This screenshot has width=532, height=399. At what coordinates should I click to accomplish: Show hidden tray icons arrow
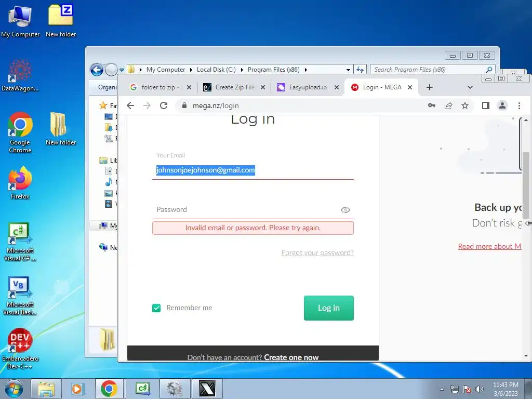(442, 389)
